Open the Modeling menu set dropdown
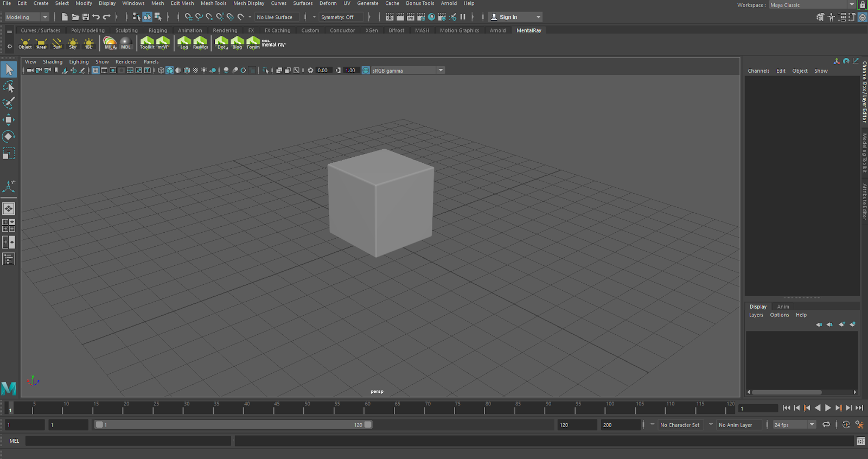868x459 pixels. point(27,17)
